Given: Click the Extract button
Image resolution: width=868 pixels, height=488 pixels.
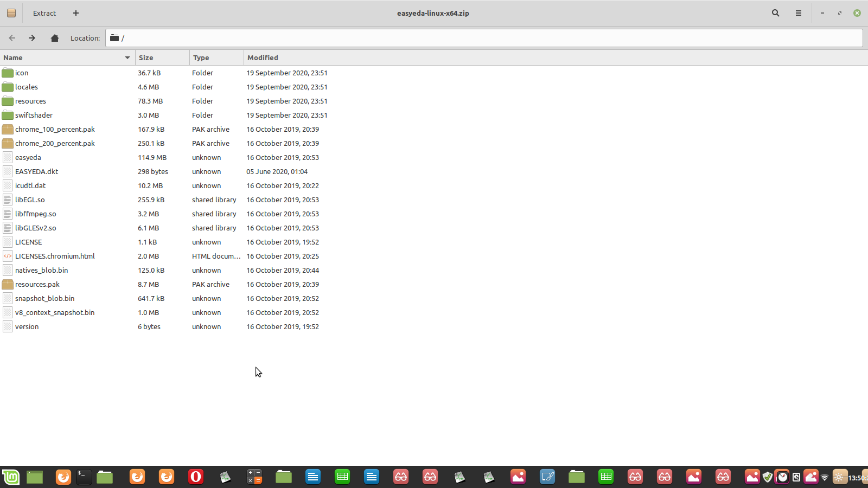Looking at the screenshot, I should point(44,13).
